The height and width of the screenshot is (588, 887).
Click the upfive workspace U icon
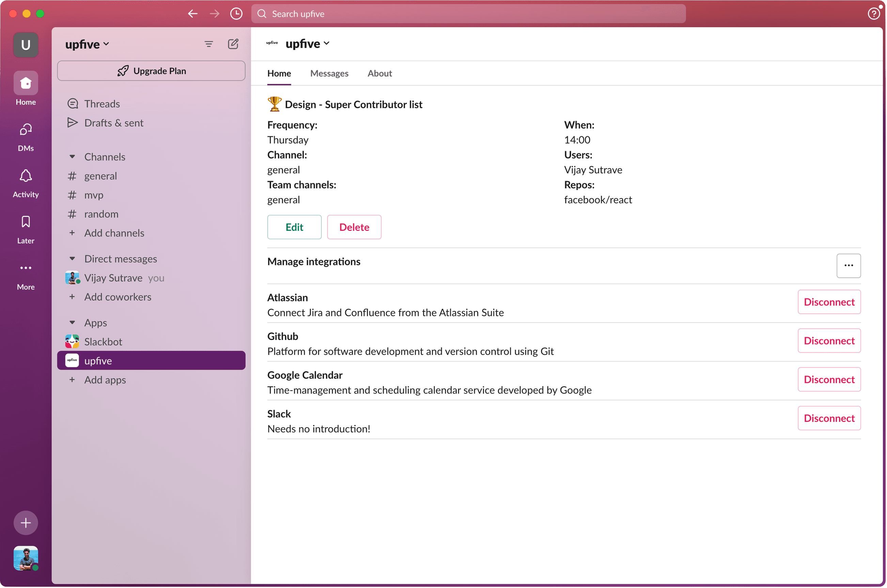coord(26,45)
